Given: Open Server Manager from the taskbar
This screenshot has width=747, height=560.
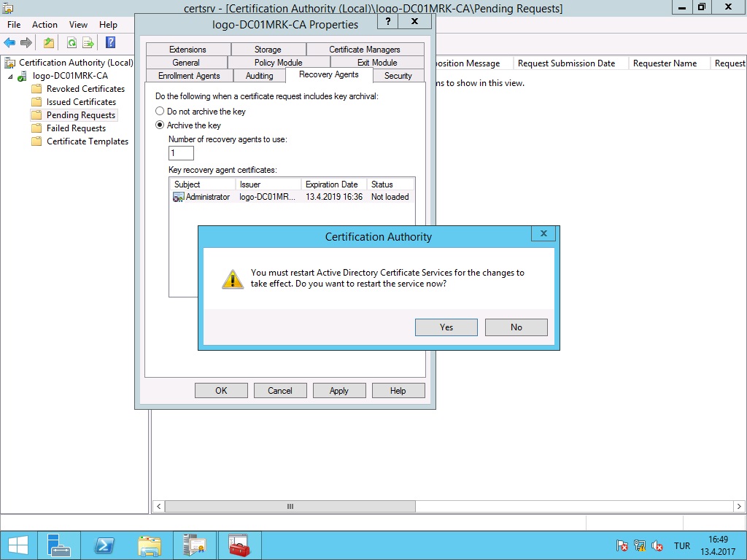Looking at the screenshot, I should [x=59, y=545].
